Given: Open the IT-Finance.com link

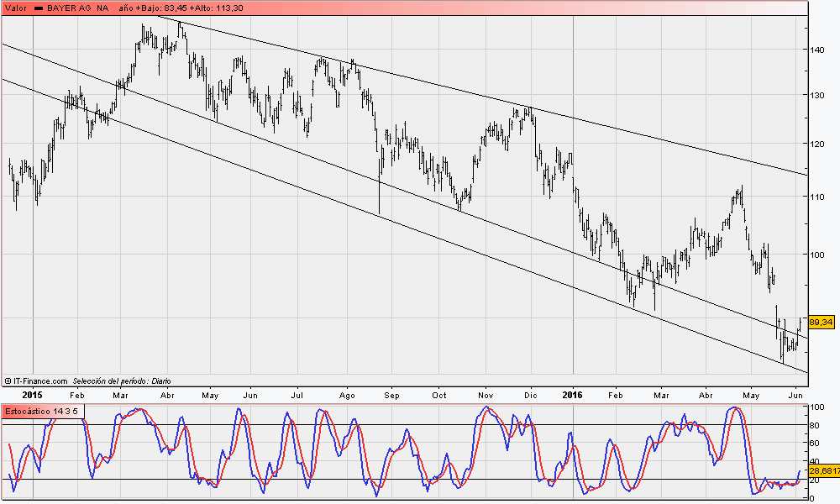Looking at the screenshot, I should [39, 381].
